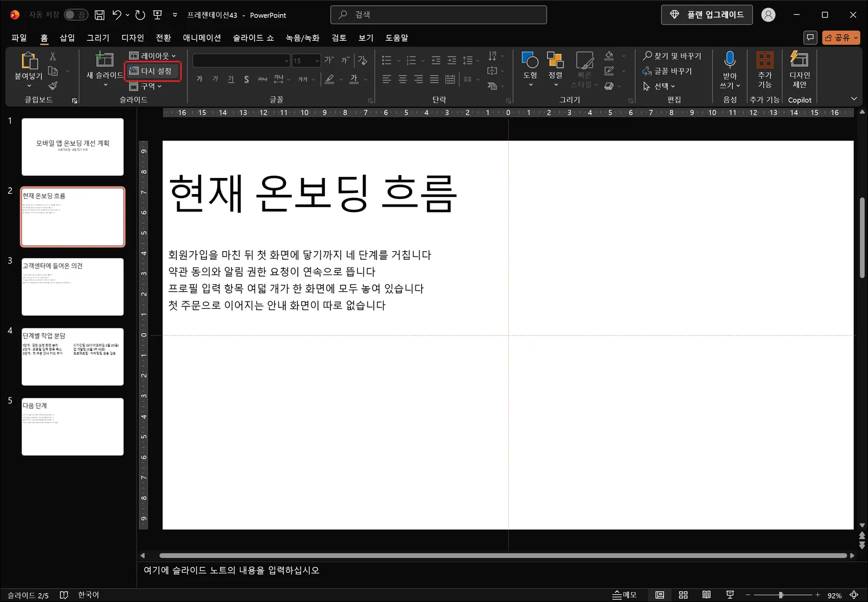Switch to 애니메이션 tab

coord(202,37)
